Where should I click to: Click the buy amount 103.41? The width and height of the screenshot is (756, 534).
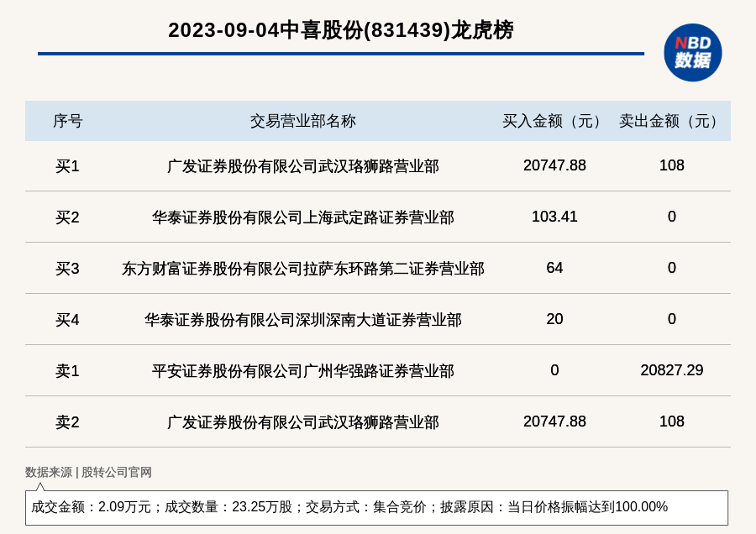click(554, 217)
